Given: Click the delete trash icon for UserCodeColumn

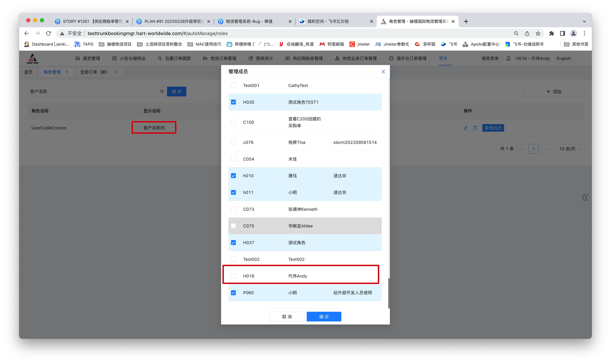Looking at the screenshot, I should (475, 128).
